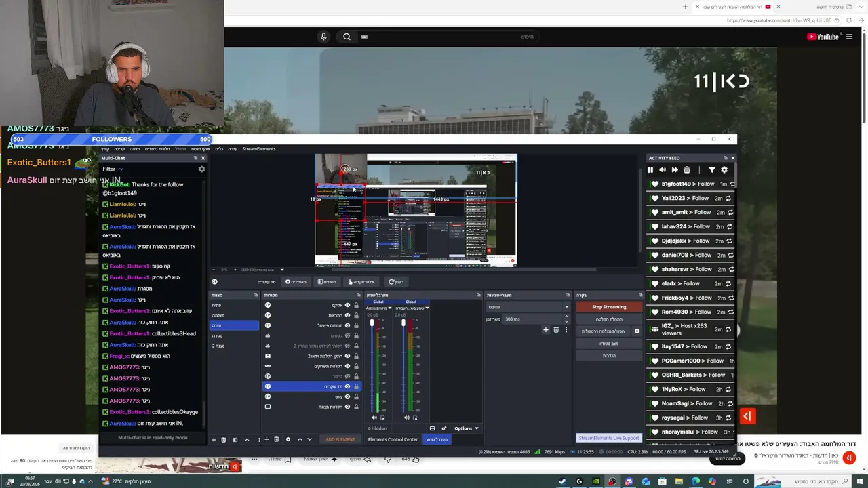Click the 300 ms transition duration field
Screen dimensions: 868x488
click(x=532, y=319)
